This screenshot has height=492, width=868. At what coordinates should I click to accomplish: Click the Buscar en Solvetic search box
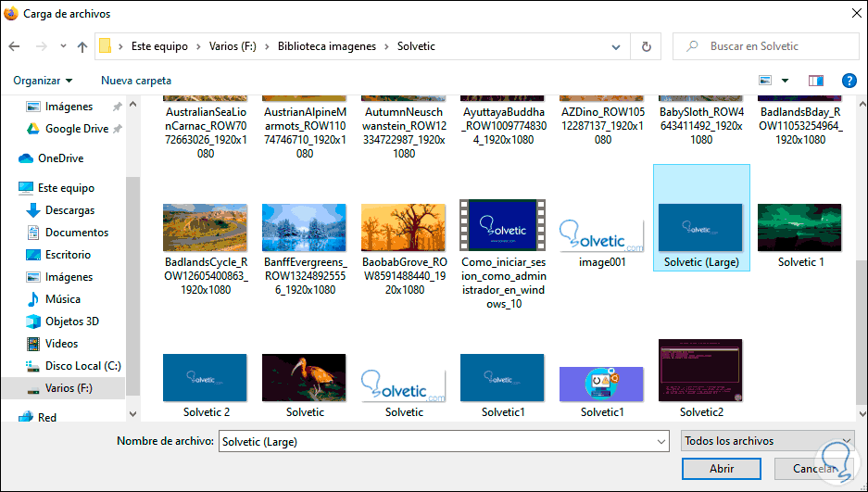click(766, 46)
